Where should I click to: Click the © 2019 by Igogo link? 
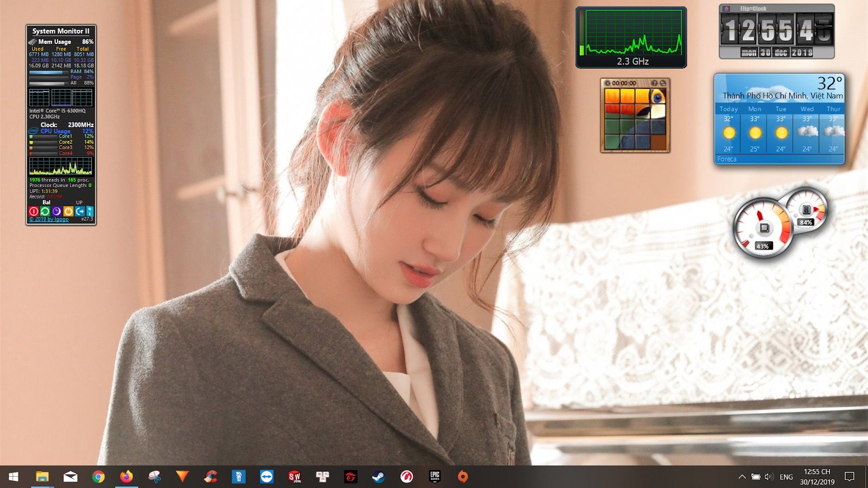[x=49, y=220]
